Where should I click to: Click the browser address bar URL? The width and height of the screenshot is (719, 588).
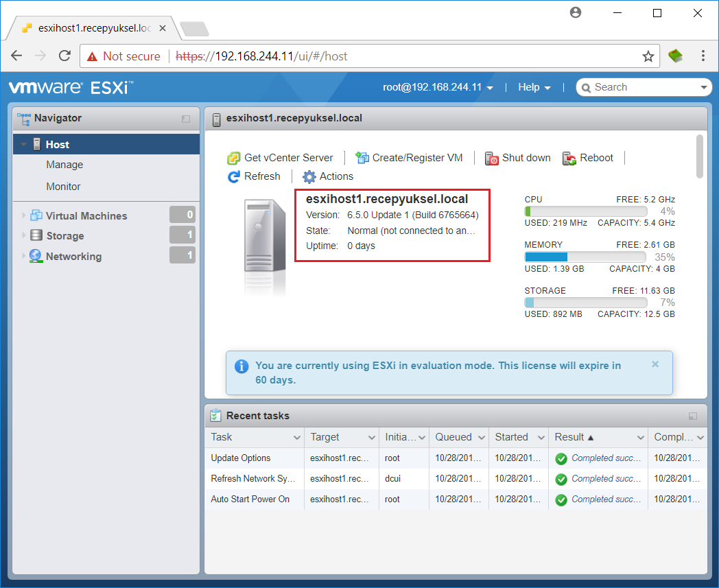point(261,56)
